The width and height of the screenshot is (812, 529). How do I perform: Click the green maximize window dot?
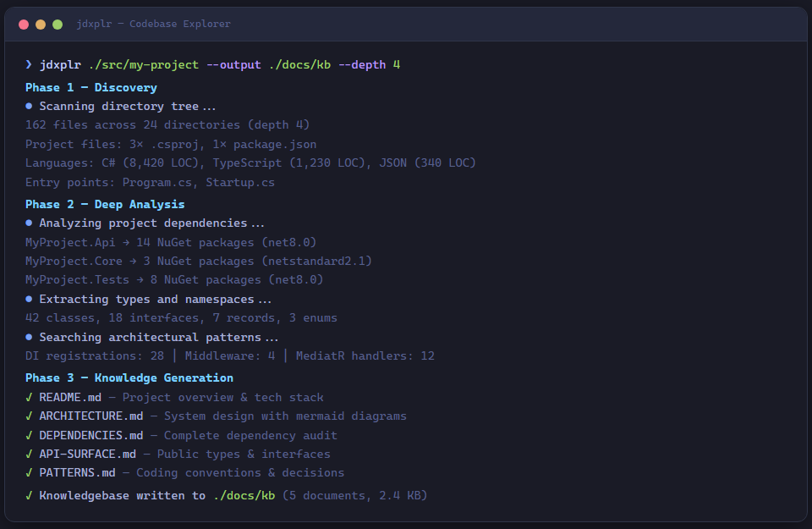click(58, 25)
